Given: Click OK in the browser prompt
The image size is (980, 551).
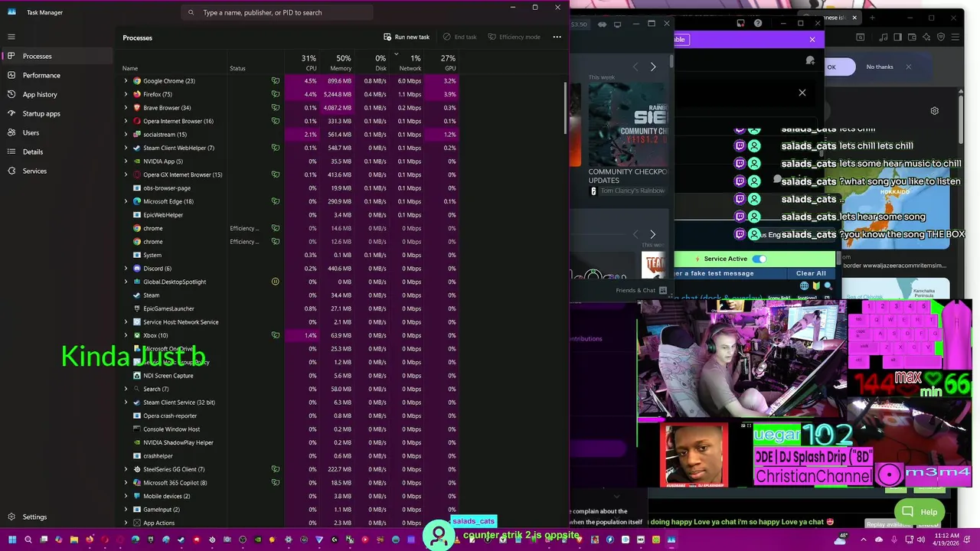Looking at the screenshot, I should [x=831, y=67].
